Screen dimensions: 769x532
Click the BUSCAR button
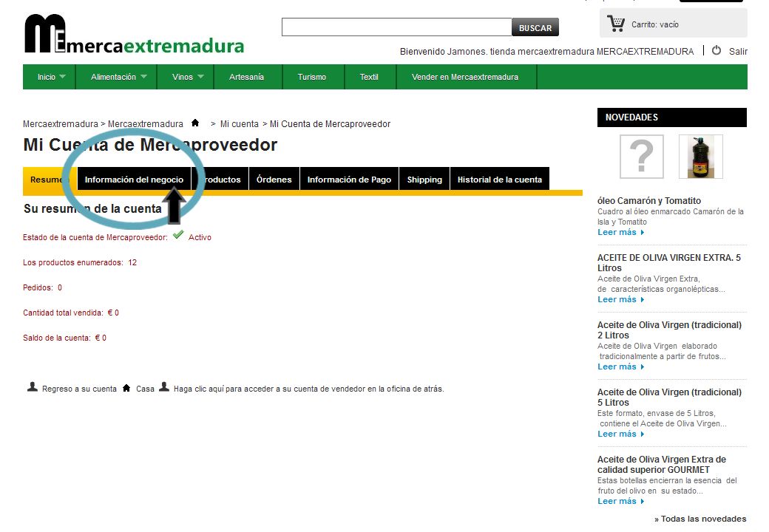pos(535,27)
